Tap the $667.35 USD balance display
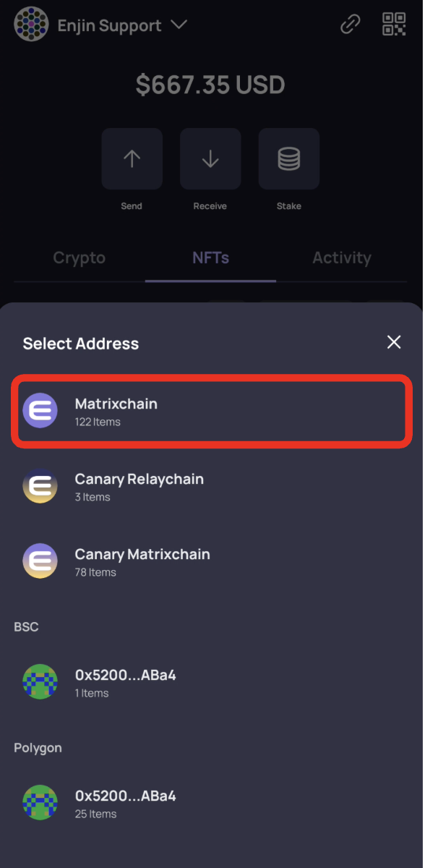The height and width of the screenshot is (868, 425). pos(210,85)
